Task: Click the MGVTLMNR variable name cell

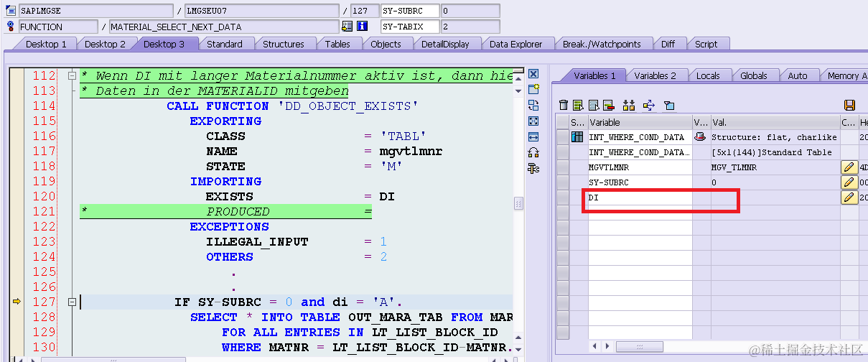Action: [x=640, y=167]
